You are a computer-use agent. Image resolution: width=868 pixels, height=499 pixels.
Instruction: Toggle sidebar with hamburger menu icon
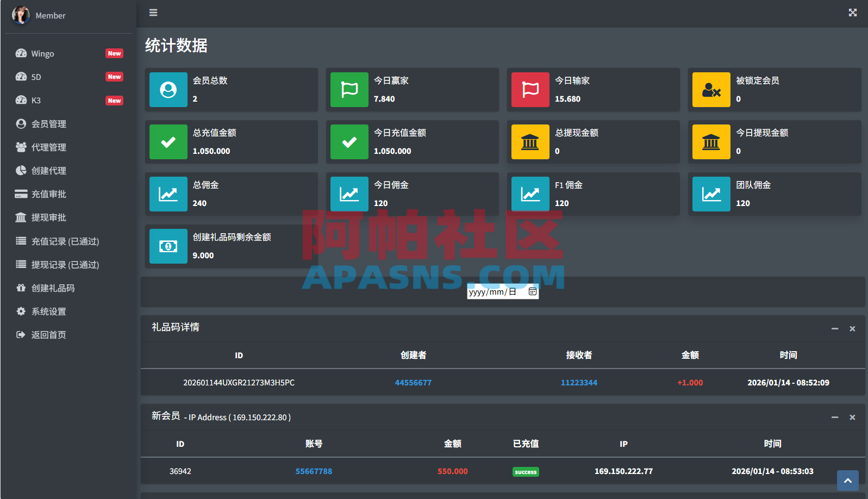[x=153, y=13]
